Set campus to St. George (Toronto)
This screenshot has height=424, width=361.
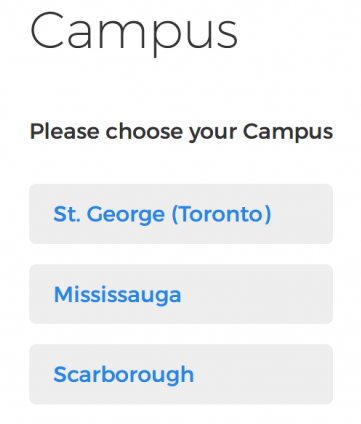pos(181,214)
